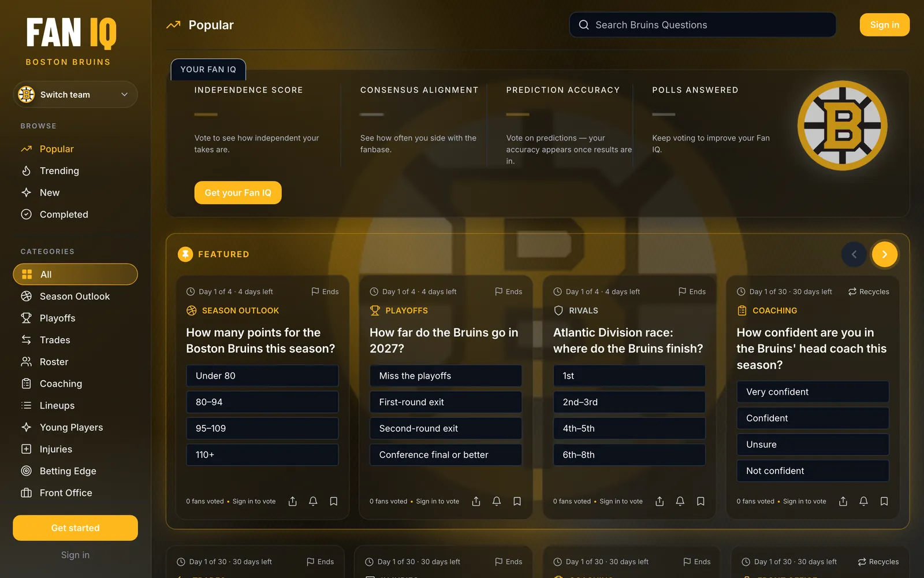924x578 pixels.
Task: Bookmark the head coach confidence question
Action: [884, 501]
